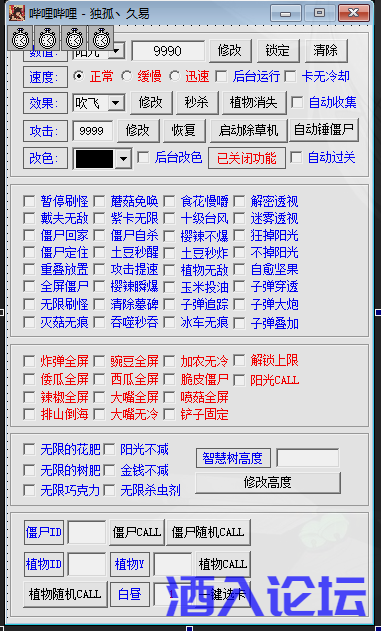Click the 智慧树高度 input field
The image size is (381, 631).
point(308,458)
